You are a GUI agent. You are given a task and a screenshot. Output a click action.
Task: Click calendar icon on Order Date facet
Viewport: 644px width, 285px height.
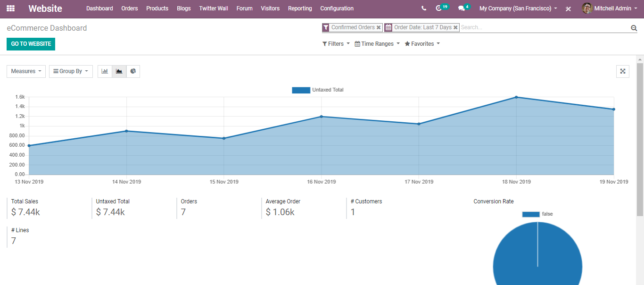coord(388,27)
